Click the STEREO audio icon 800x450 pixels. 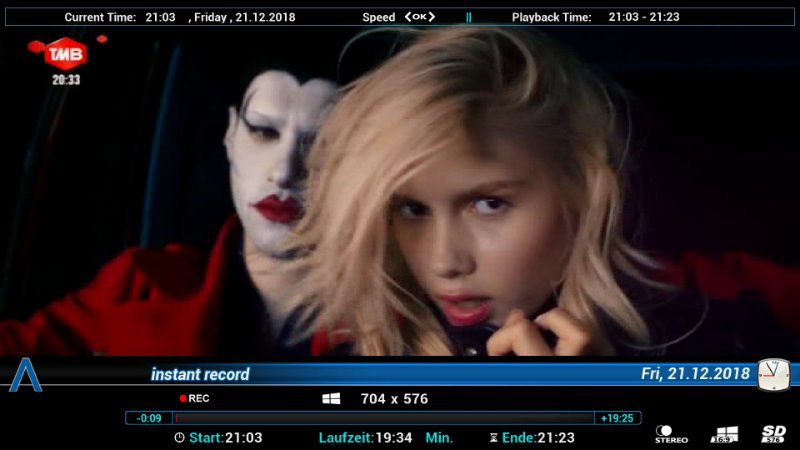pos(671,434)
